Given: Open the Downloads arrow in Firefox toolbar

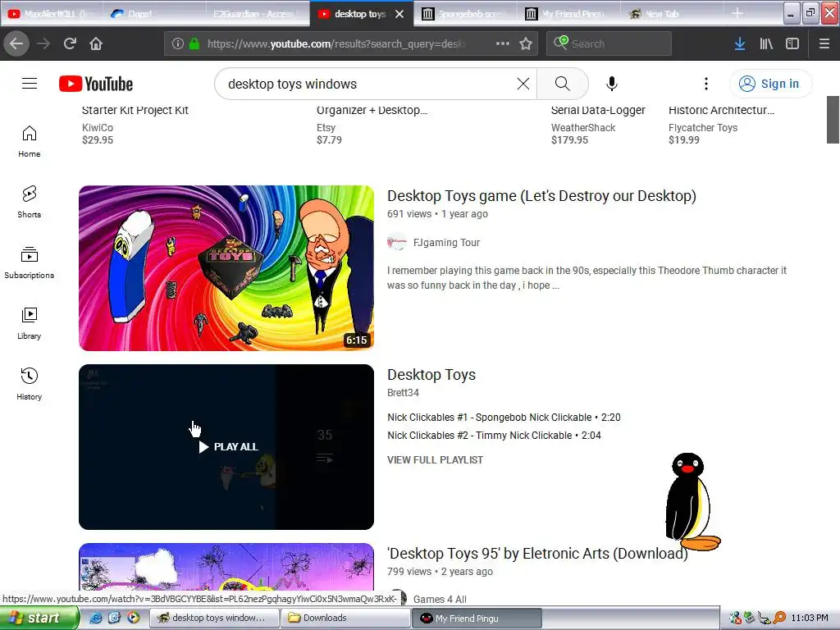Looking at the screenshot, I should (x=740, y=43).
